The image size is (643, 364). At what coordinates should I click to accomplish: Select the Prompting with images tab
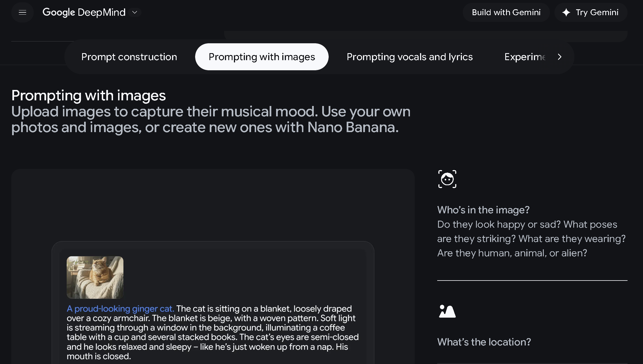[x=262, y=57]
